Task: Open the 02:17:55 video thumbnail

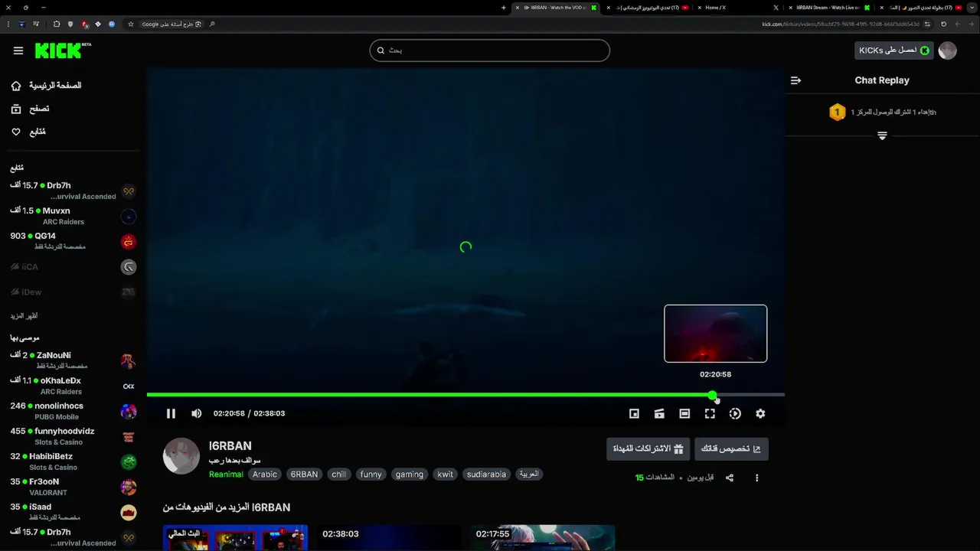Action: point(543,537)
